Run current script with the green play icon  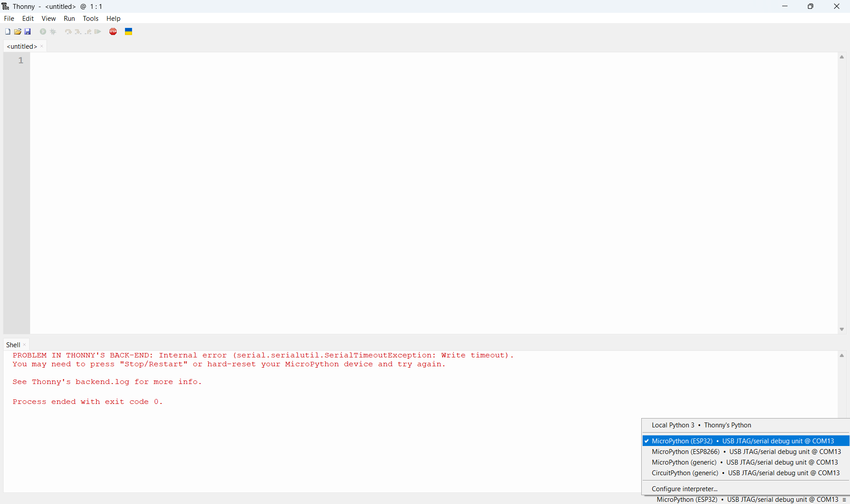[x=43, y=31]
